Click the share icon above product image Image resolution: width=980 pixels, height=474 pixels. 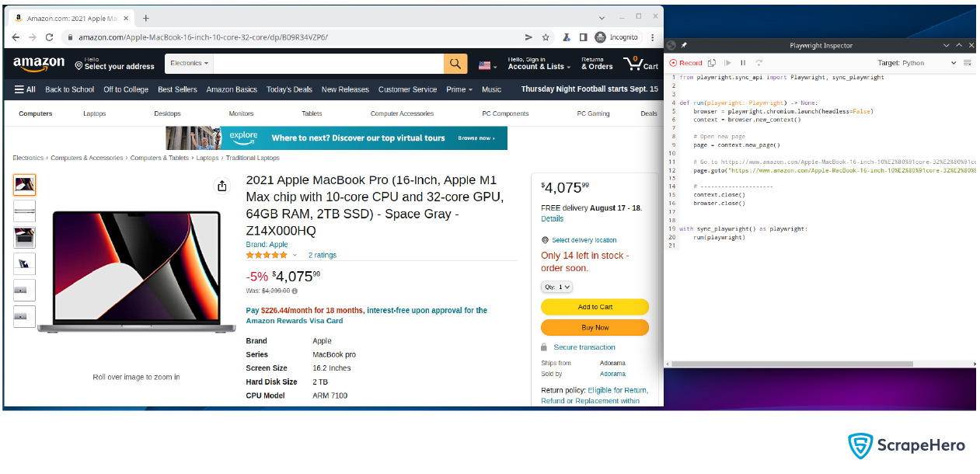(x=222, y=186)
